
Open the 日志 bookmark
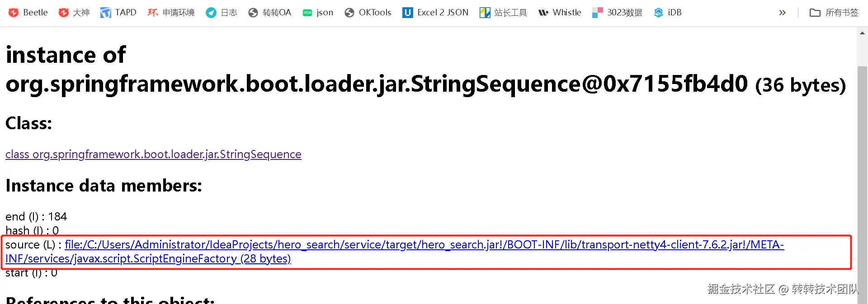221,13
